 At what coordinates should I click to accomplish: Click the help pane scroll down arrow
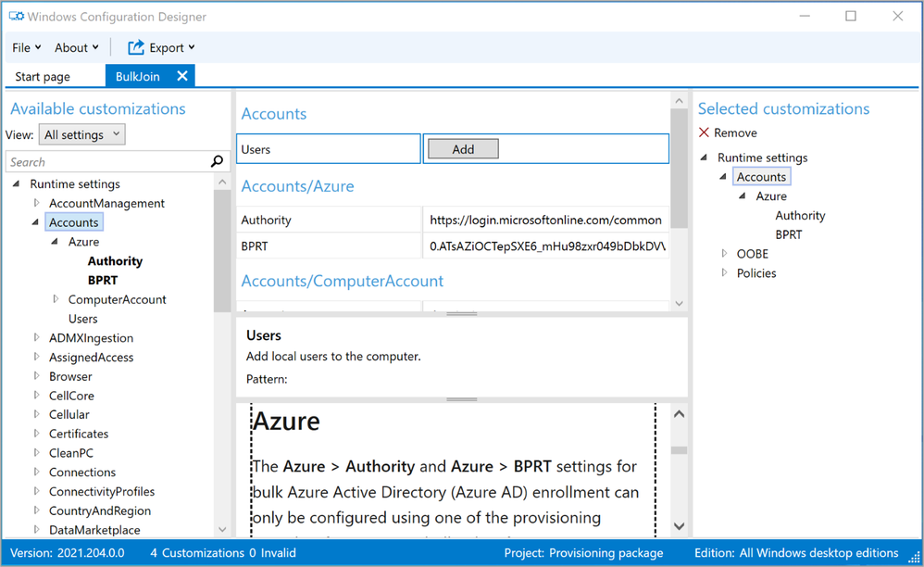(x=679, y=525)
